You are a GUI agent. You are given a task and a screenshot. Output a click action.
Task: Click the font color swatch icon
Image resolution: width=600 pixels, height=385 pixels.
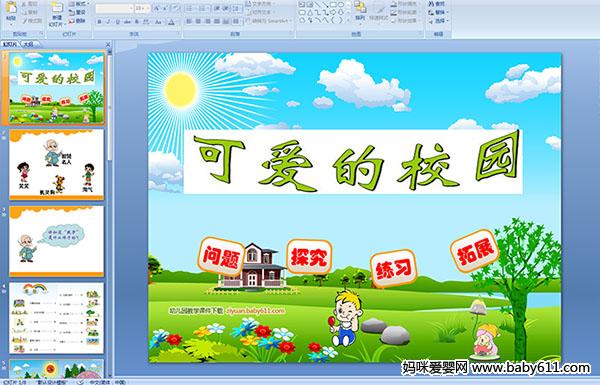point(172,22)
